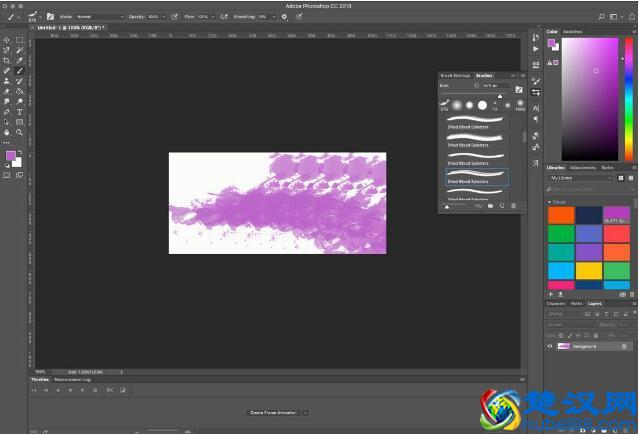Open the Brush Settings tab
The height and width of the screenshot is (434, 639).
(455, 75)
